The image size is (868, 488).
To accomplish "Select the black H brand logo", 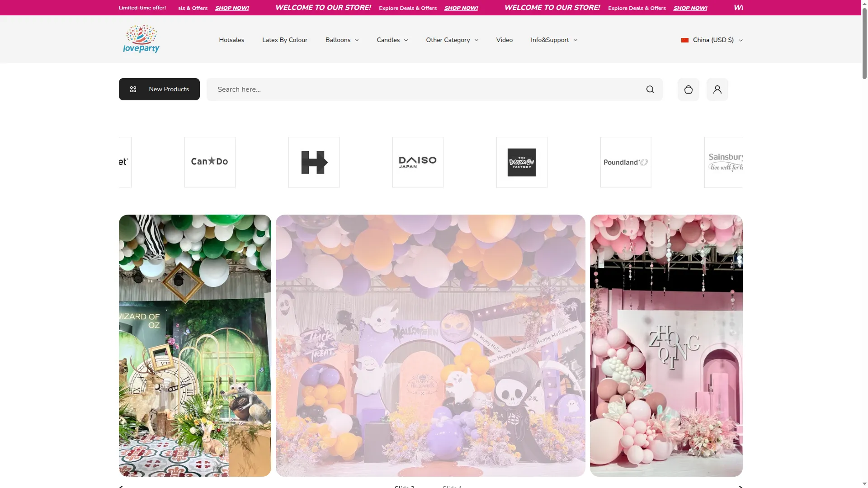I will coord(314,162).
